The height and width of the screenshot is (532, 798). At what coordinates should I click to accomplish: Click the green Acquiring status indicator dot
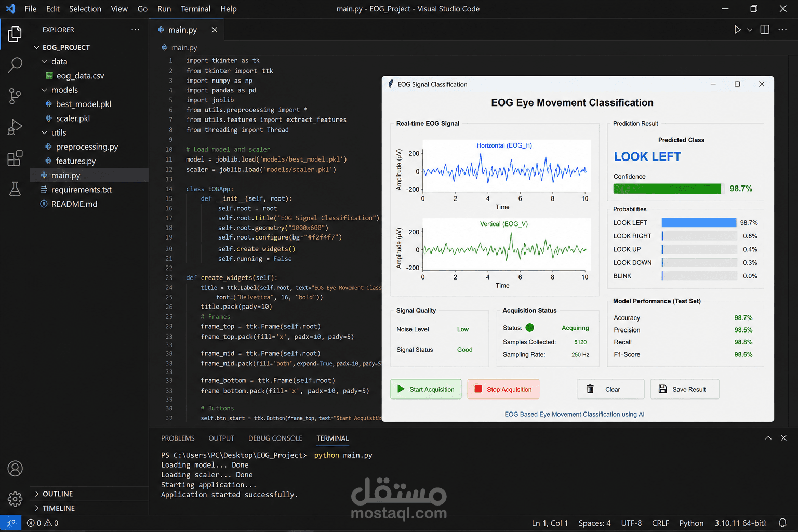530,328
